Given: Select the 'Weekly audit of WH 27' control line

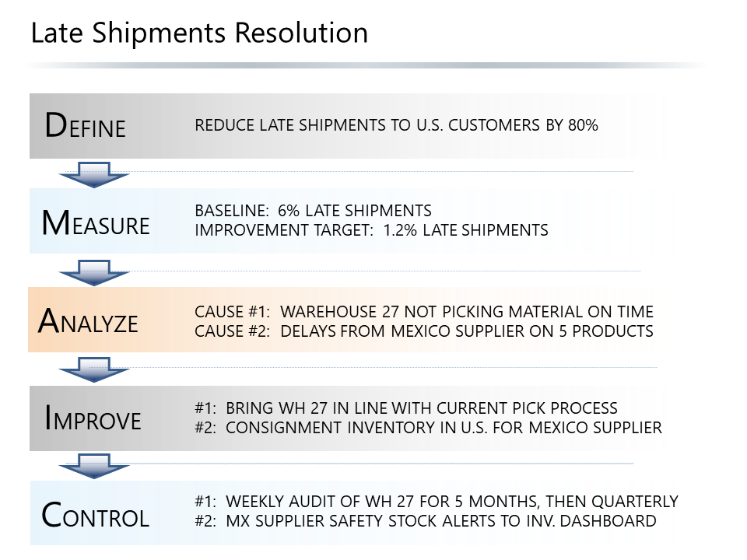Looking at the screenshot, I should pyautogui.click(x=436, y=502).
